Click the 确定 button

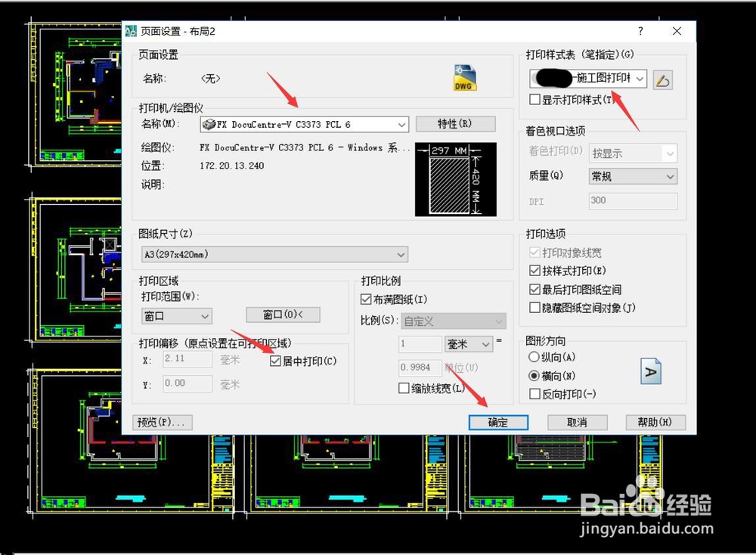pyautogui.click(x=498, y=423)
